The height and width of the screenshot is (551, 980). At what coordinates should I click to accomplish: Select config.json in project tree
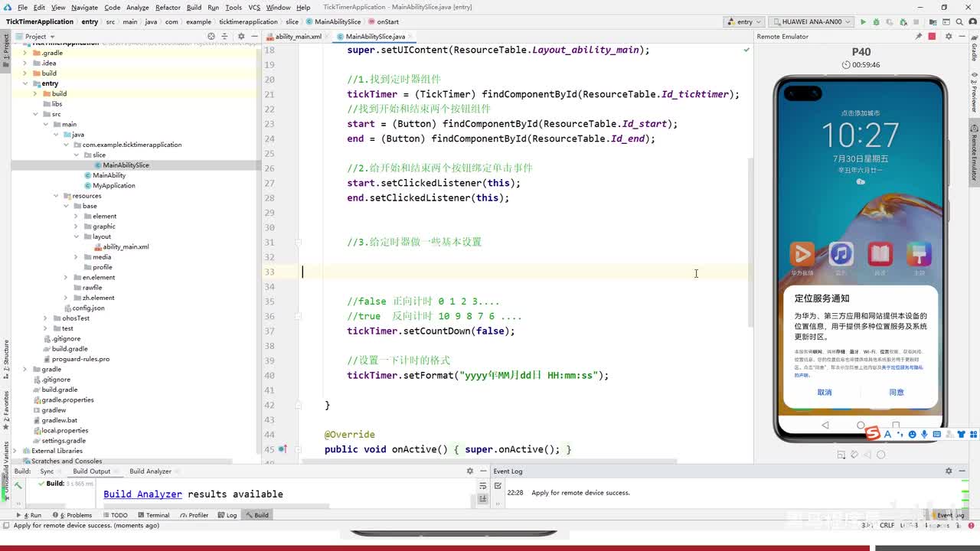[88, 308]
